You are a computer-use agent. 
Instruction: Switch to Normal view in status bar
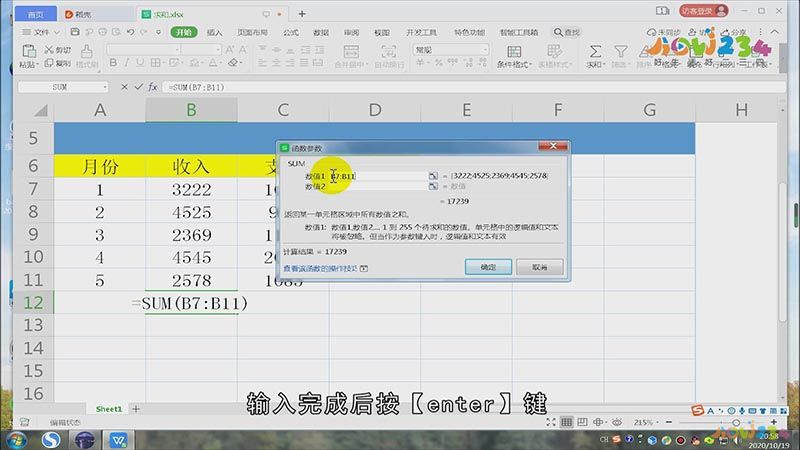566,422
